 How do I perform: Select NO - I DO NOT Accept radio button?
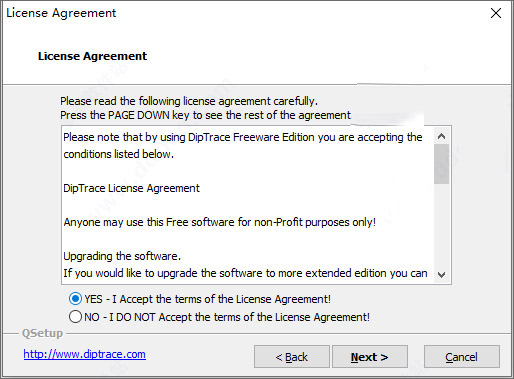point(75,316)
